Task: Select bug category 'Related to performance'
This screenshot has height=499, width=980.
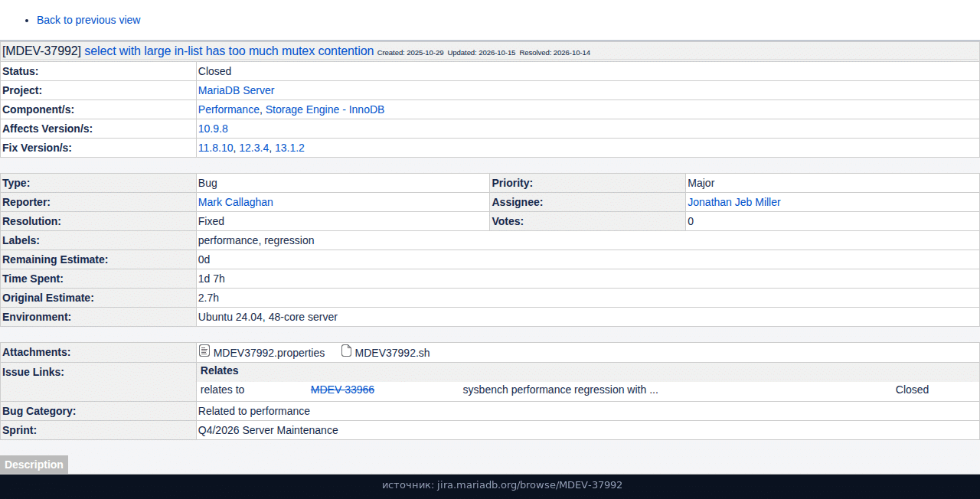Action: click(x=253, y=411)
